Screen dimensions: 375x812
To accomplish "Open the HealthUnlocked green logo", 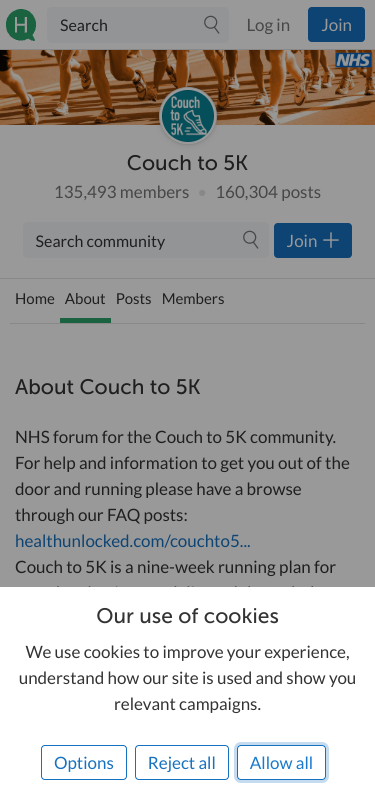I will pos(21,25).
